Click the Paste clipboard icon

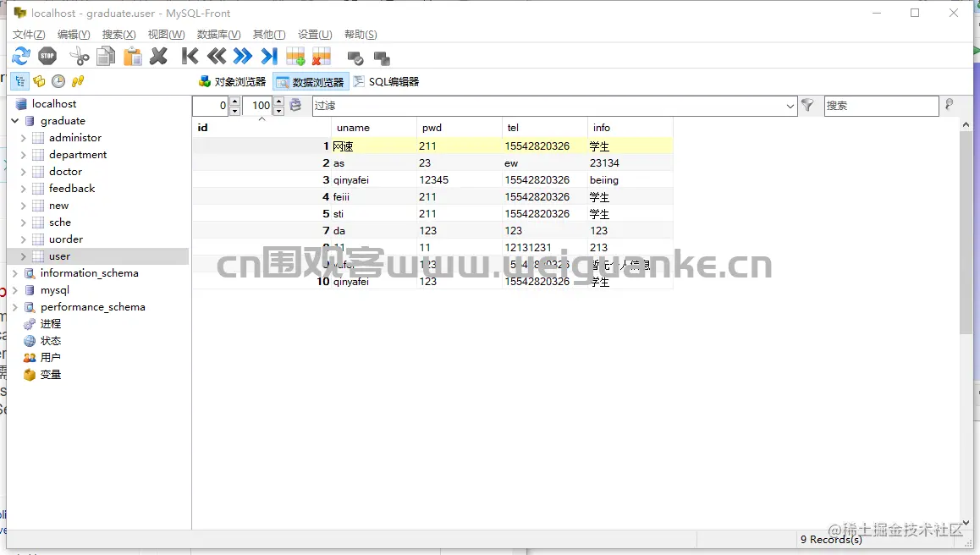[133, 56]
